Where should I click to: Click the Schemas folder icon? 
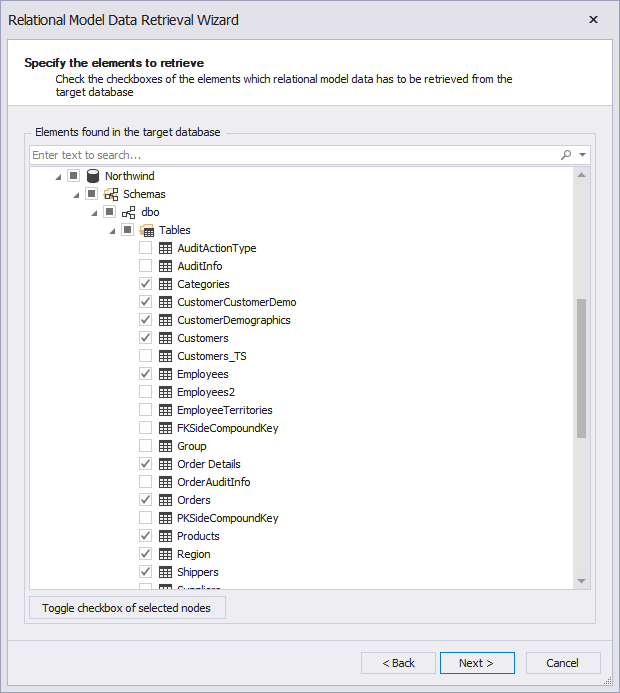tap(111, 194)
